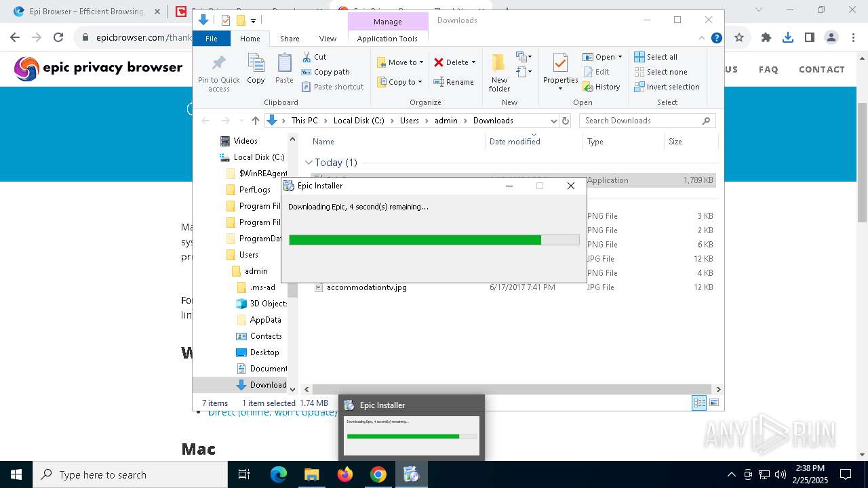This screenshot has height=488, width=868.
Task: Click the Users breadcrumb in the address bar
Action: (x=410, y=121)
